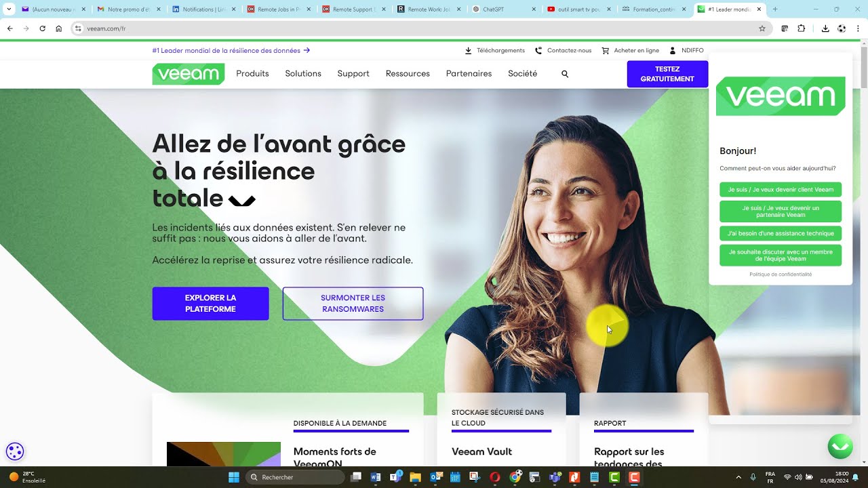This screenshot has height=488, width=868.
Task: Click the site information icon in the address bar
Action: tap(78, 28)
